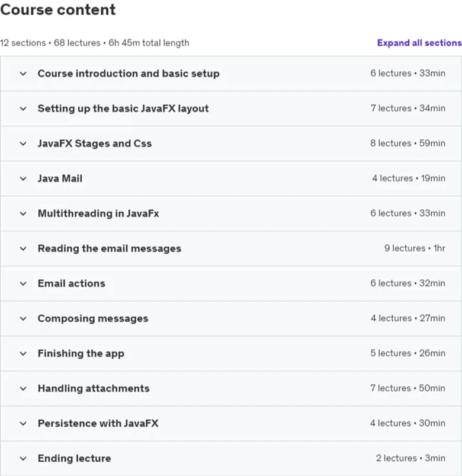The image size is (462, 476).
Task: Expand Persistence with JavaFX section
Action: [231, 423]
